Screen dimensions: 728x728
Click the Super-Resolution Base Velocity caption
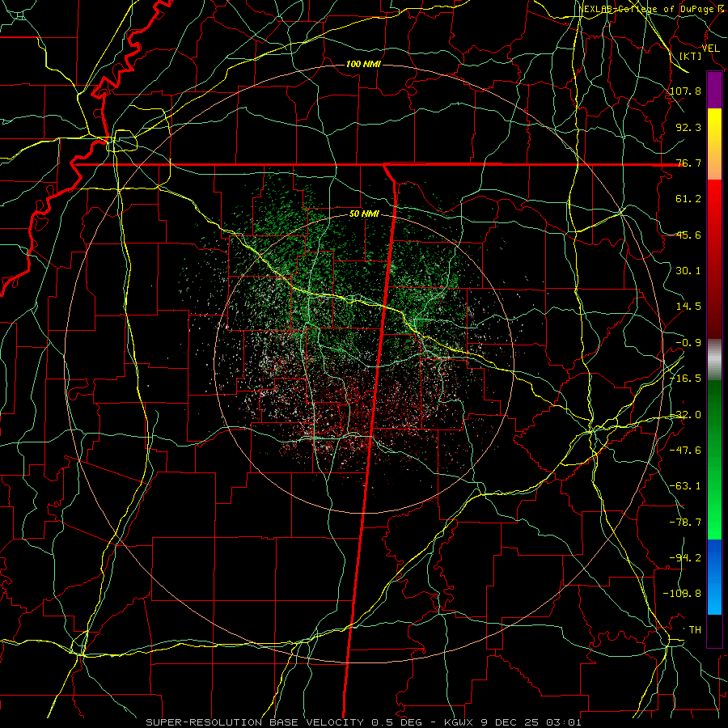[x=363, y=722]
